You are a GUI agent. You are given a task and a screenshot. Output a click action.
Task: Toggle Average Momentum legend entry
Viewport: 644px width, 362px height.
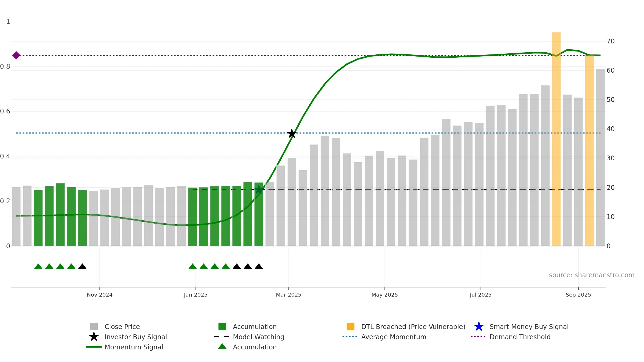click(393, 337)
